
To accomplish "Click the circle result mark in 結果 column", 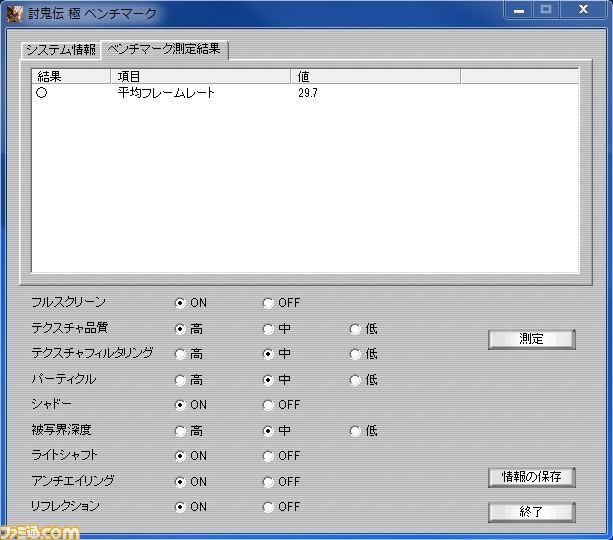I will coord(41,93).
